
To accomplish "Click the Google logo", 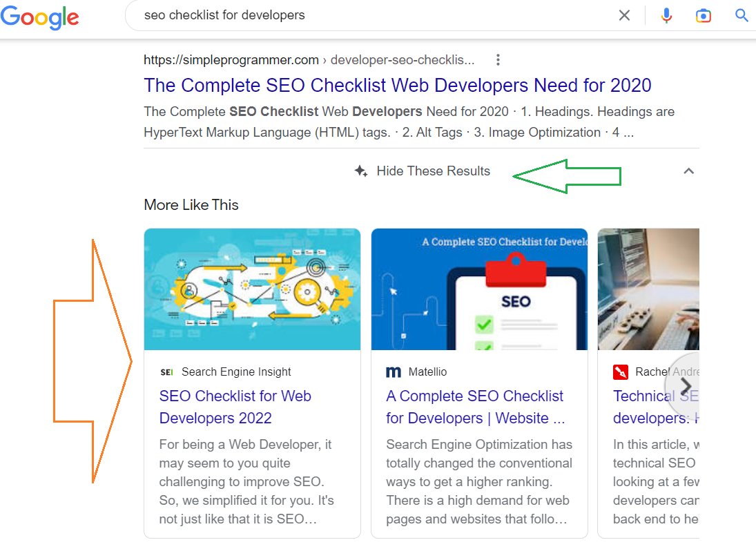I will point(39,17).
